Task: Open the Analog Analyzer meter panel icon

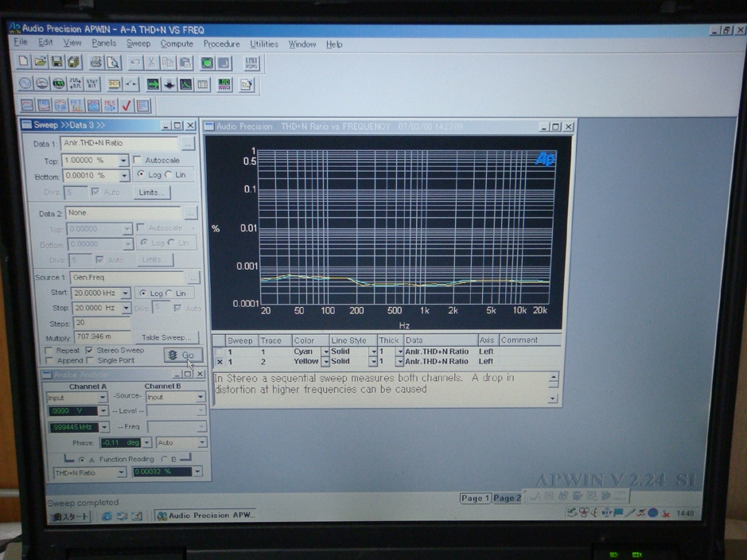Action: (42, 84)
